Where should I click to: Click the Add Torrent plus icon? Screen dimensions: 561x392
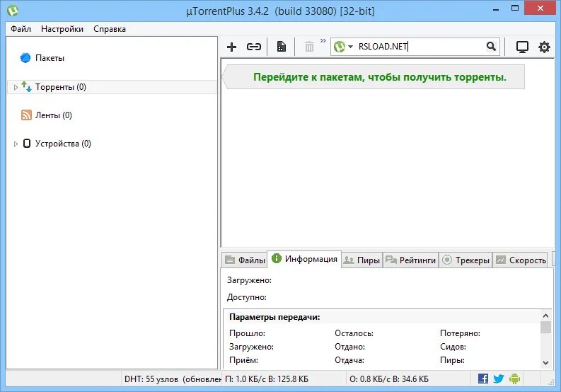pyautogui.click(x=231, y=47)
